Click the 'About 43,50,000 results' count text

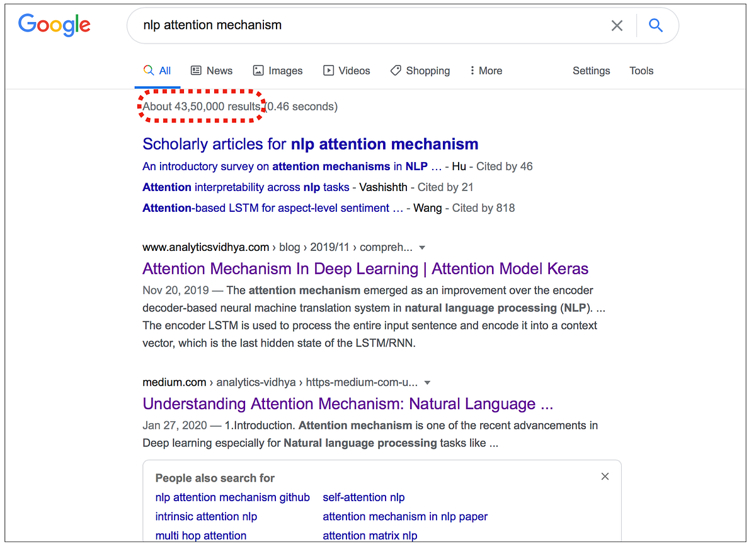(x=202, y=107)
